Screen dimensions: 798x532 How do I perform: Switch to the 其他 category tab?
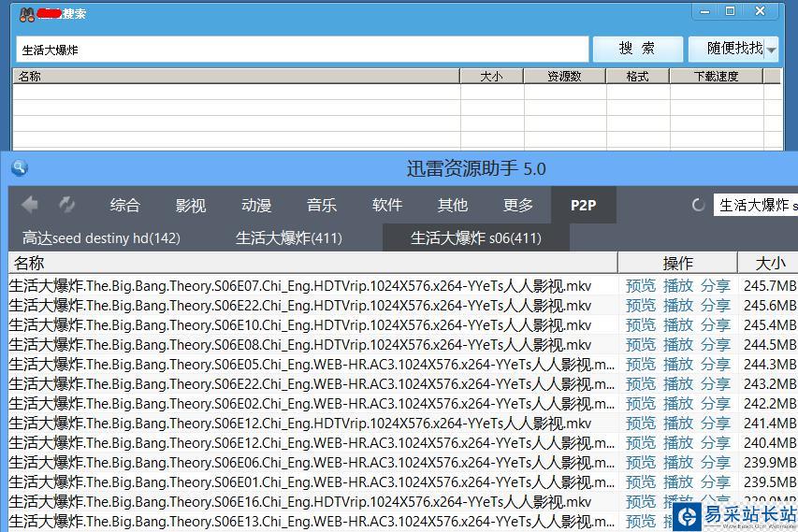click(453, 205)
